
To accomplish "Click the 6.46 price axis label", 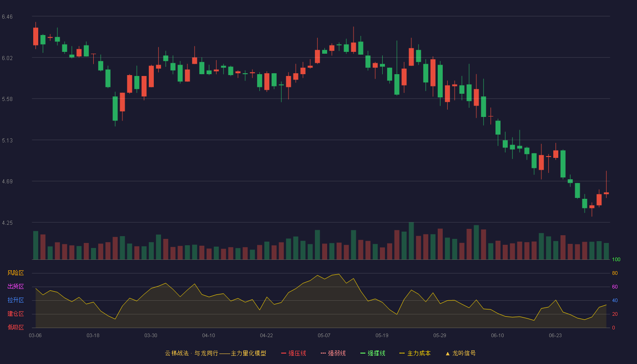I will [x=7, y=17].
